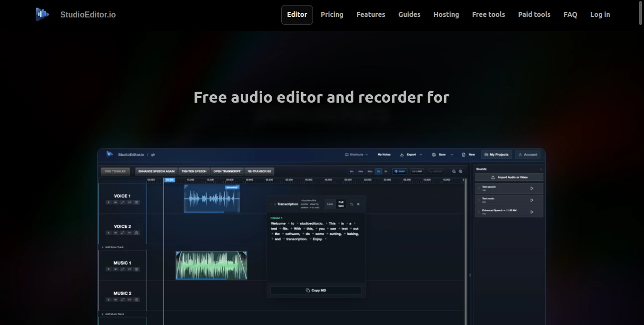Image resolution: width=644 pixels, height=325 pixels.
Task: Select the 1h timeline zoom range
Action: coord(378,171)
